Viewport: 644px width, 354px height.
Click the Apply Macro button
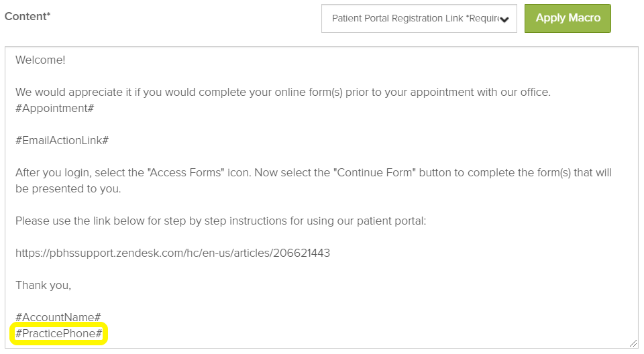click(x=568, y=18)
